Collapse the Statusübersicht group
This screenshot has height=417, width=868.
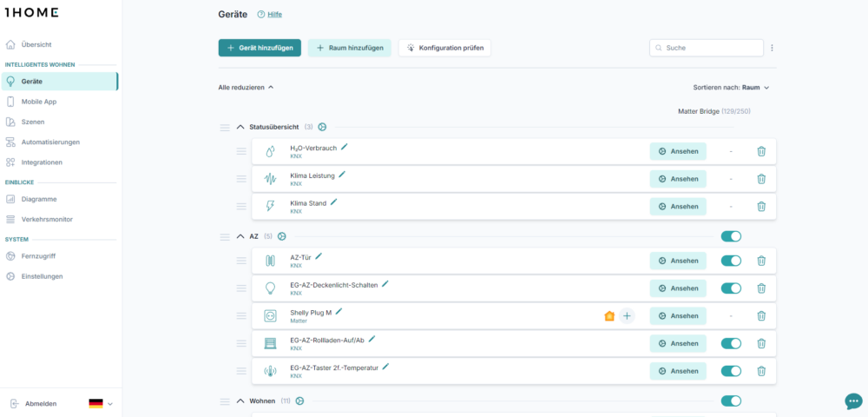coord(240,127)
